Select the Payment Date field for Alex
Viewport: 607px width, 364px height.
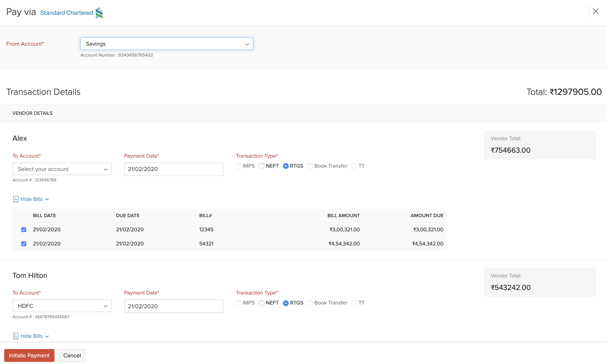coord(174,169)
